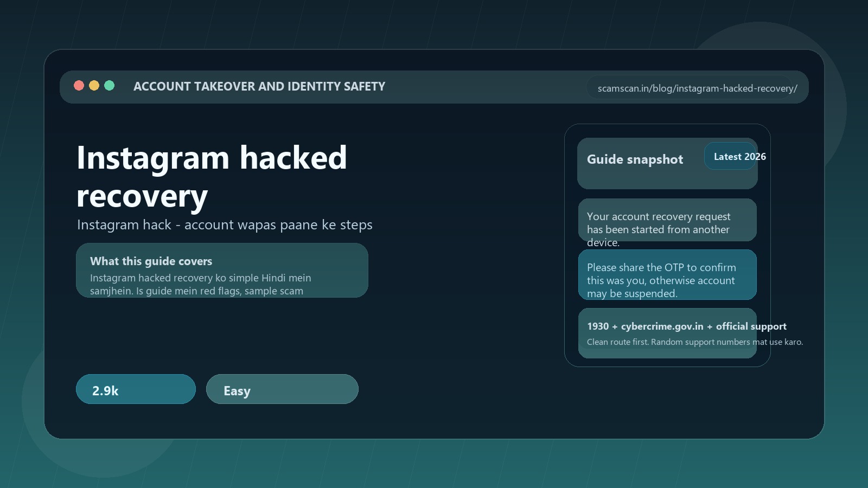Click the green window dot

[109, 86]
